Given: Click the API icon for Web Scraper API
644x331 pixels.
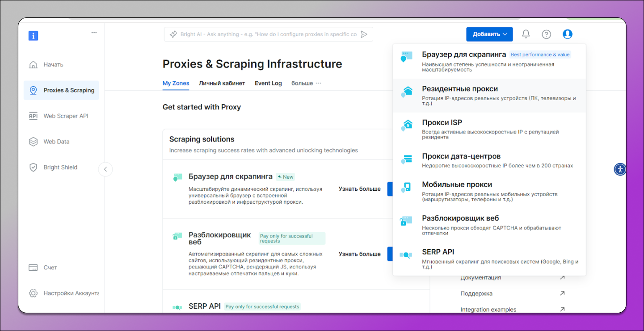Looking at the screenshot, I should [x=33, y=116].
